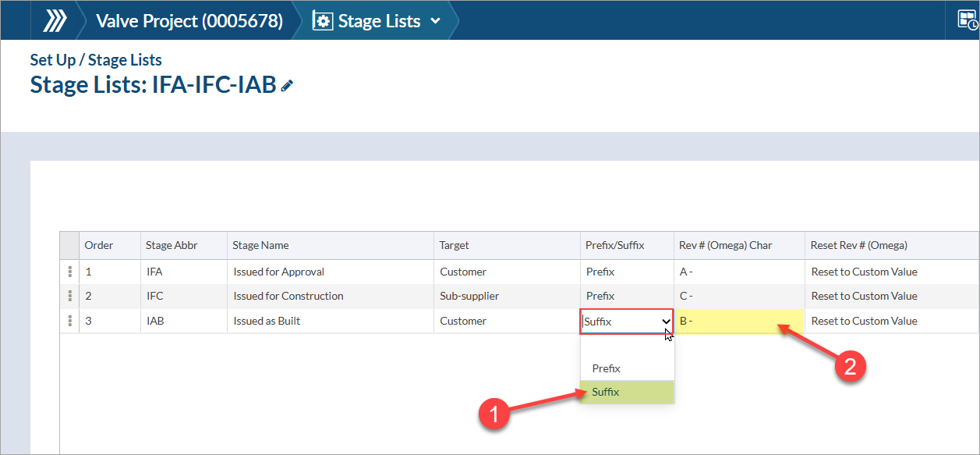Click the Prefix cell in IFC row
This screenshot has height=455, width=980.
click(x=600, y=296)
